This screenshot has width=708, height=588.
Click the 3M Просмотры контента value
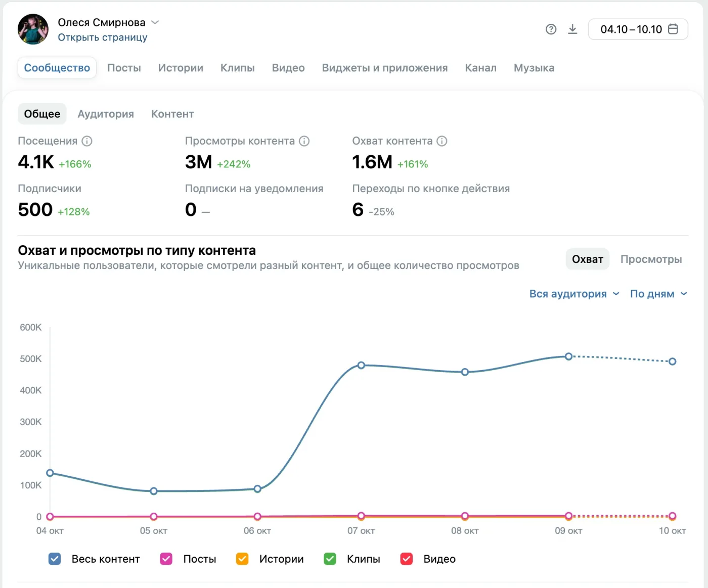click(x=198, y=162)
